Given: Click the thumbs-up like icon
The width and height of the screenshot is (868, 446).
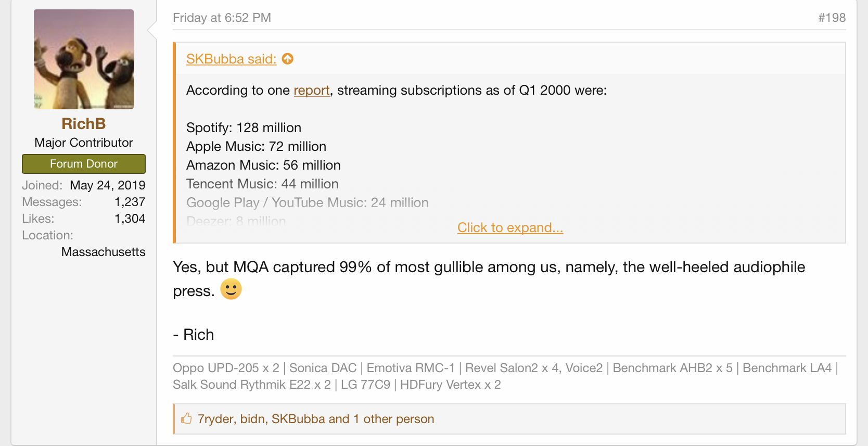Looking at the screenshot, I should 186,418.
